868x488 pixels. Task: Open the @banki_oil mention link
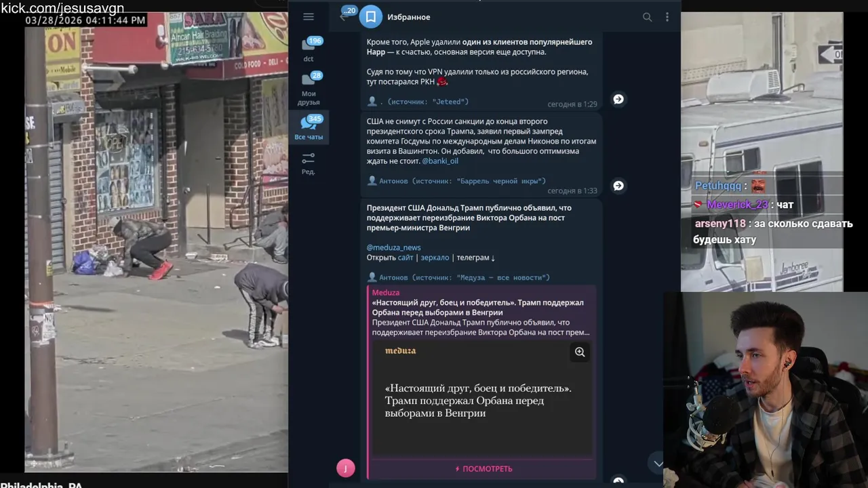point(440,161)
